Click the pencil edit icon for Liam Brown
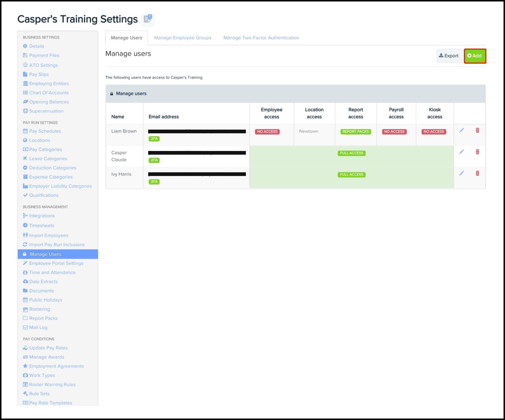Viewport: 505px width, 420px height. [461, 130]
